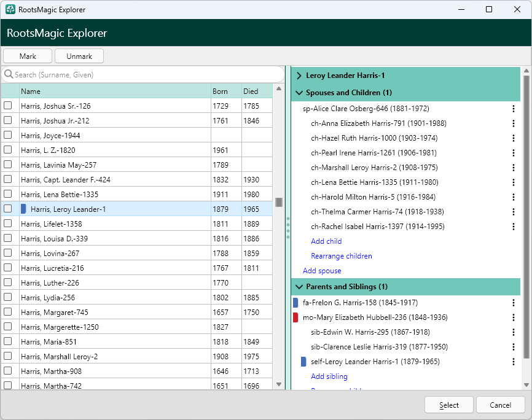Click the family panel scroll down arrow
Image resolution: width=532 pixels, height=420 pixels.
tap(526, 385)
